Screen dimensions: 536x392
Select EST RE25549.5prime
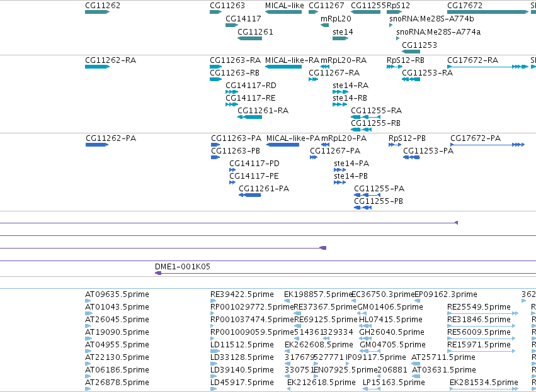point(483,313)
